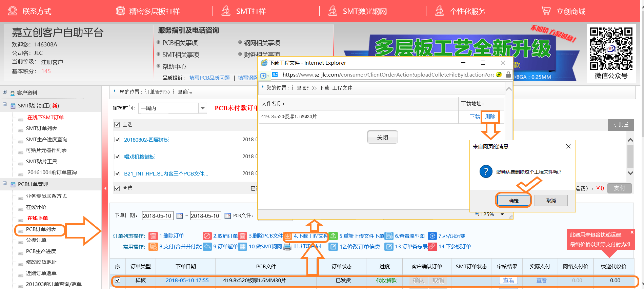Click the start date field 2018-05-10
This screenshot has height=289, width=644.
pyautogui.click(x=158, y=216)
